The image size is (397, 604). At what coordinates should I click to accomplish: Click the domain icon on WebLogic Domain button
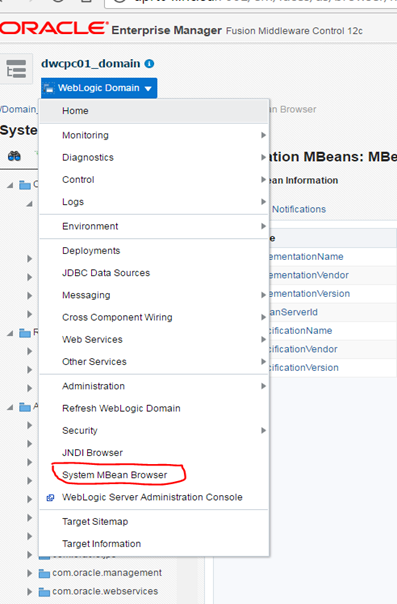pyautogui.click(x=49, y=88)
